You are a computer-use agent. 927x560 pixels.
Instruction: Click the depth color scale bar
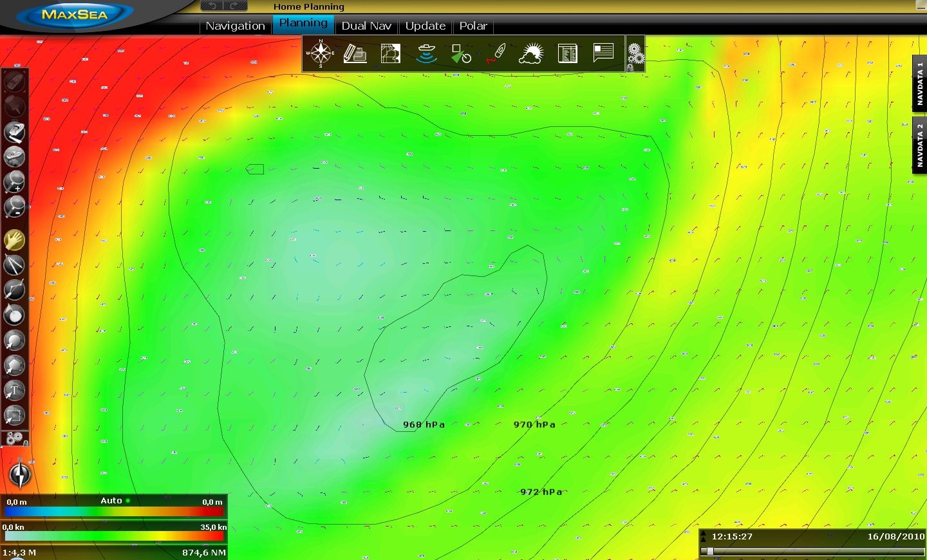click(114, 512)
